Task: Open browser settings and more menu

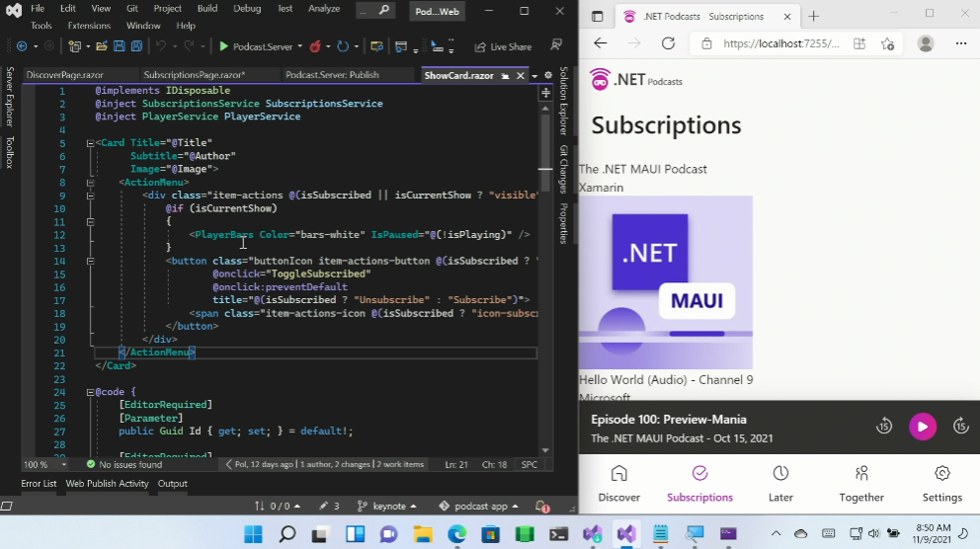Action: tap(961, 43)
